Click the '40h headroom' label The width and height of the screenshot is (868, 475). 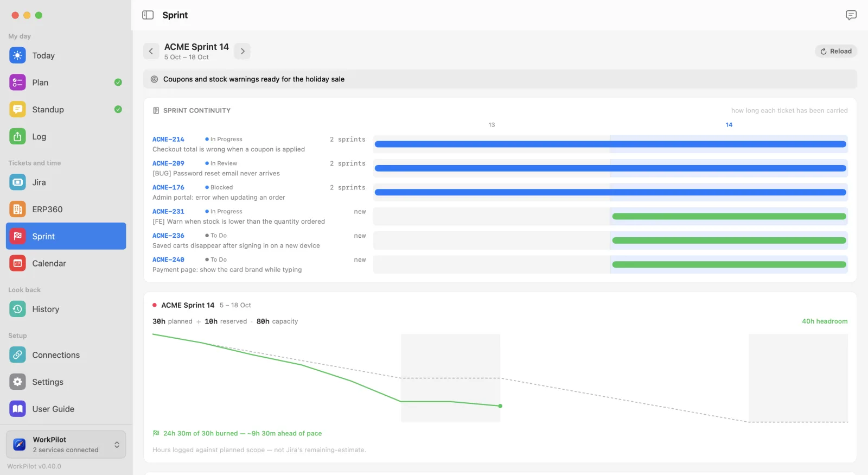[825, 321]
